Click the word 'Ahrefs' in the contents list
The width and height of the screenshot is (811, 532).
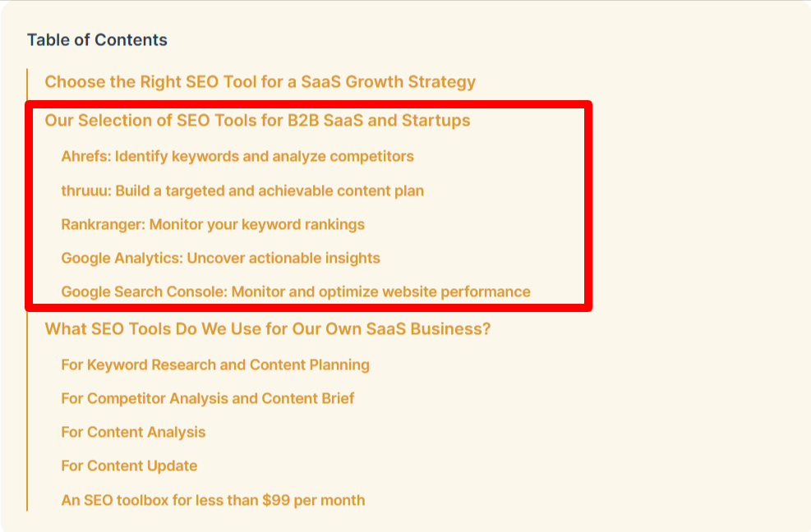[85, 156]
